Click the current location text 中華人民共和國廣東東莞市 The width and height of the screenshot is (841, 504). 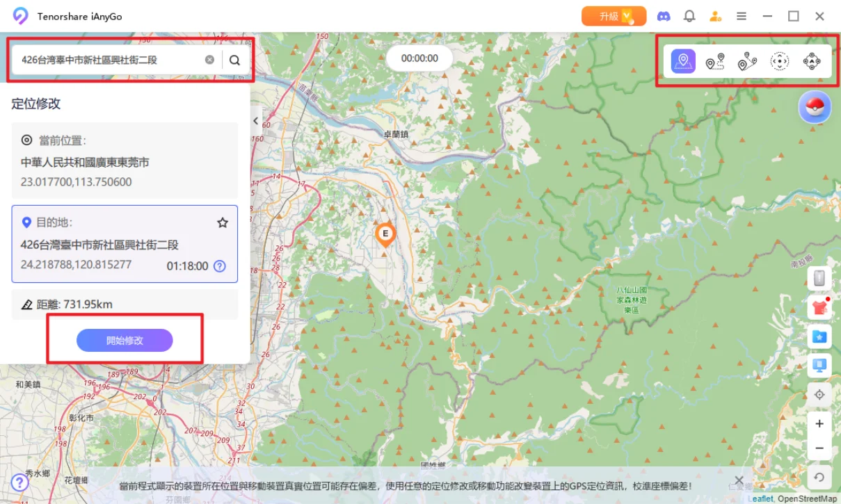[85, 162]
